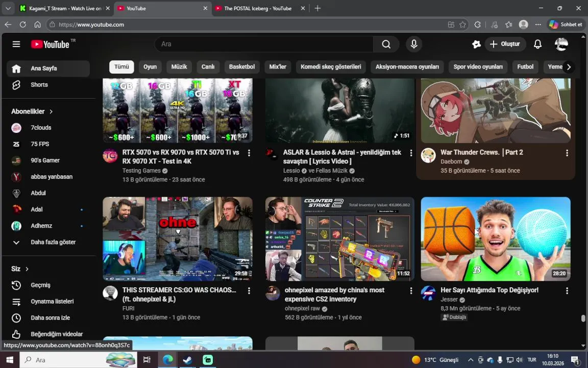588x368 pixels.
Task: Select the Müzik filter chip
Action: pos(179,67)
